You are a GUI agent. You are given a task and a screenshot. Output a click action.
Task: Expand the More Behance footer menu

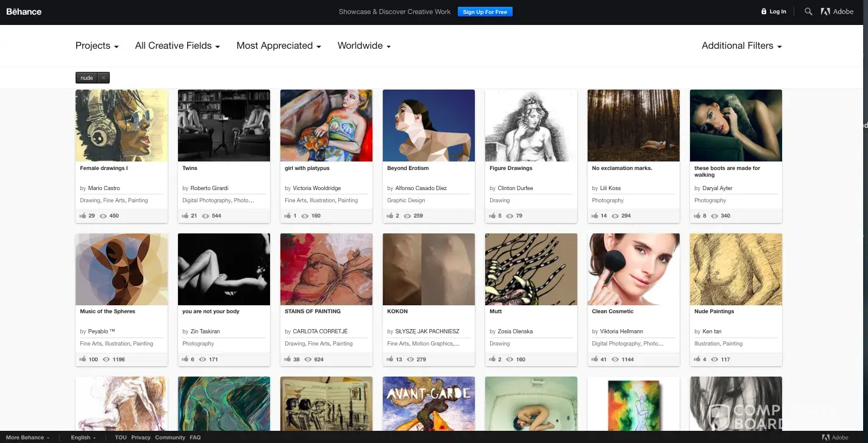(x=28, y=438)
